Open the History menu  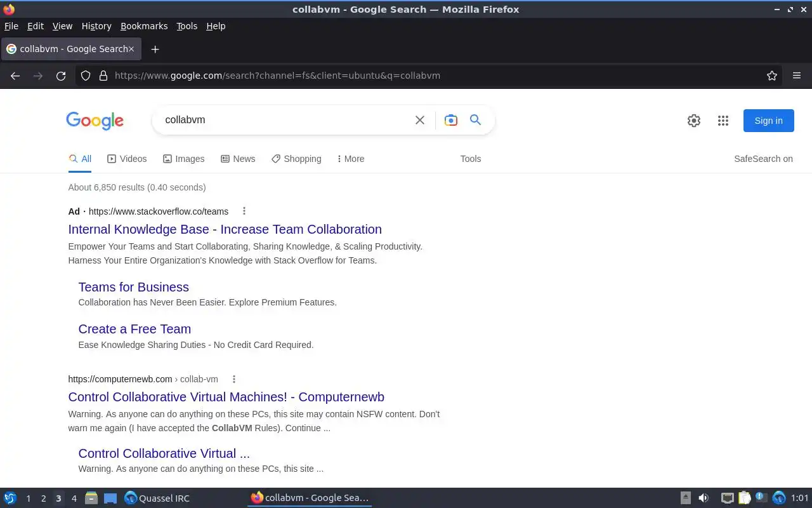point(96,26)
